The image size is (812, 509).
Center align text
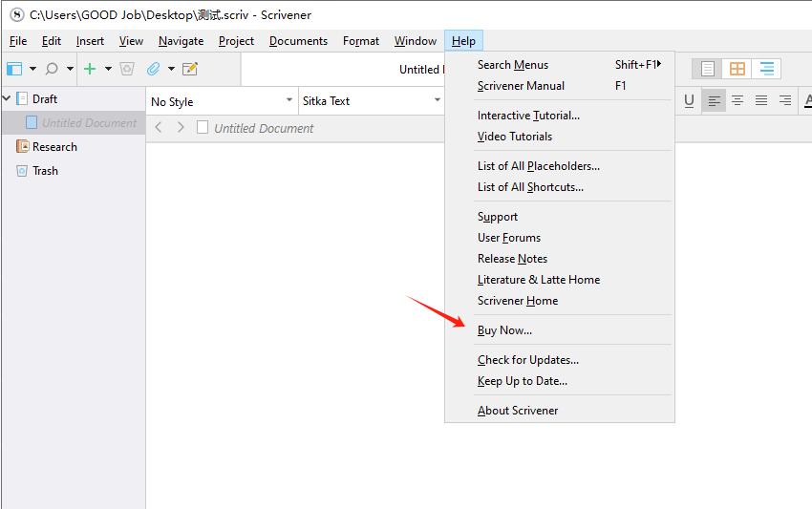click(x=737, y=100)
